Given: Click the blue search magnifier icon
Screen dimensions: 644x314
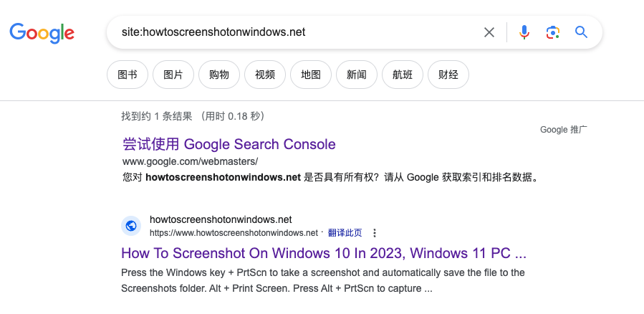Looking at the screenshot, I should (581, 32).
